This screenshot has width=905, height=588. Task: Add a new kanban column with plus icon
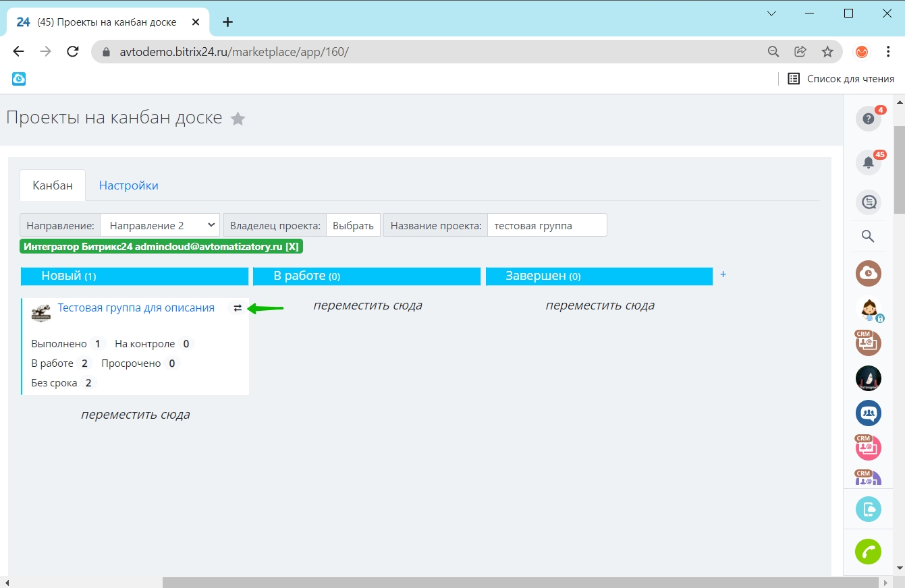pyautogui.click(x=723, y=274)
